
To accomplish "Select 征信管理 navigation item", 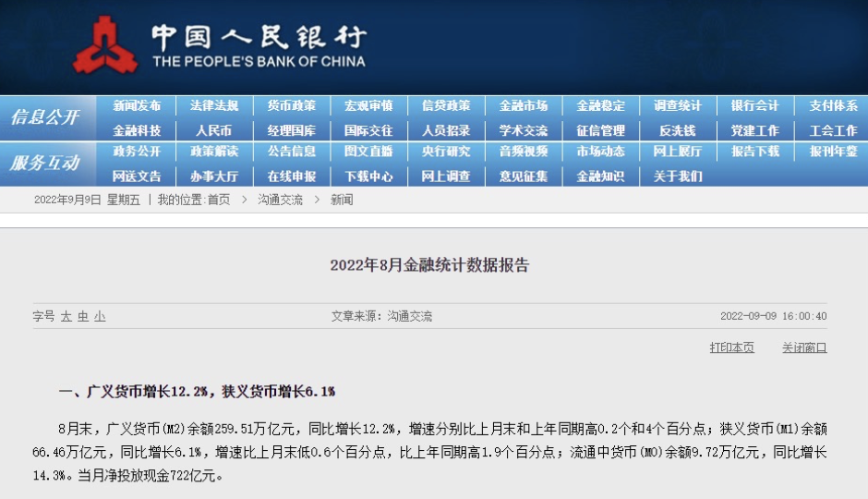I will coord(600,130).
